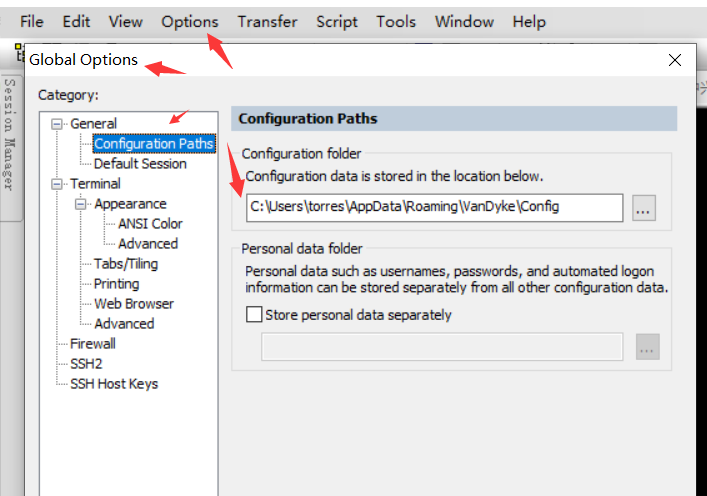Collapse the General tree node

[57, 124]
